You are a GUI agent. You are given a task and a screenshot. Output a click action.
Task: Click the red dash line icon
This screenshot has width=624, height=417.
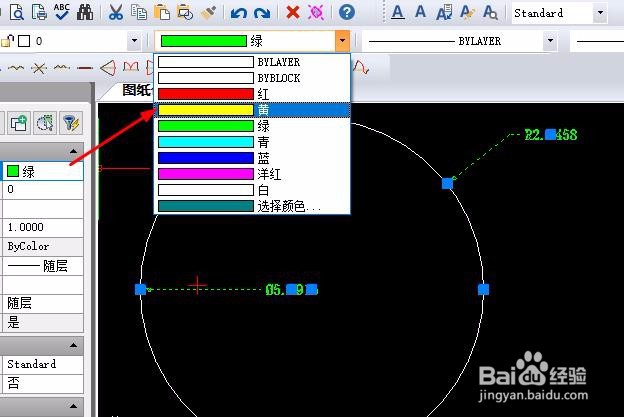[x=85, y=68]
